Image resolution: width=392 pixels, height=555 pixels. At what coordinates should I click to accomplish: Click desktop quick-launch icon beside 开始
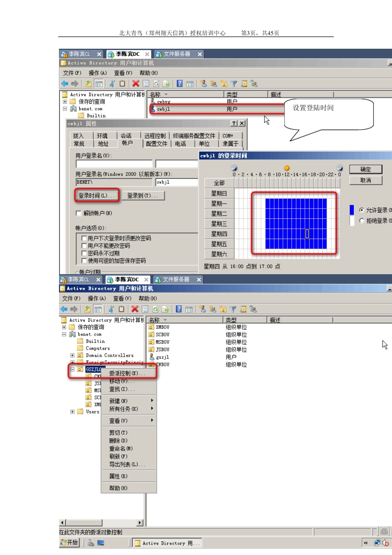tap(101, 543)
